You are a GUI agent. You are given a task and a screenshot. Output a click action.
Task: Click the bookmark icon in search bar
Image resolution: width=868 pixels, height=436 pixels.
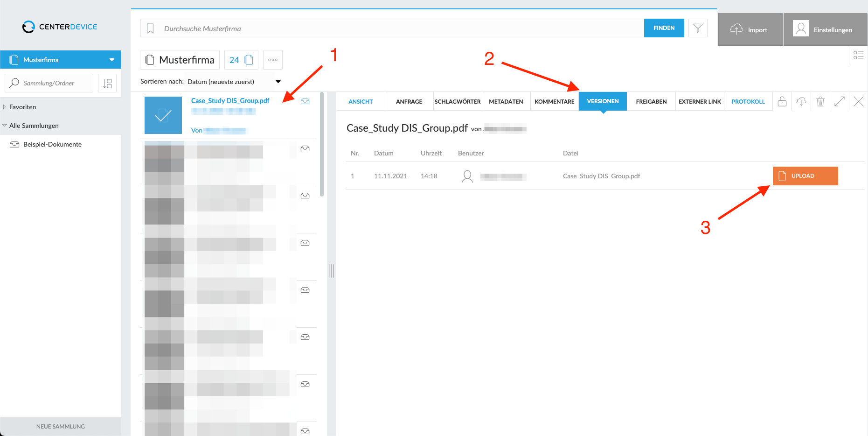click(150, 28)
